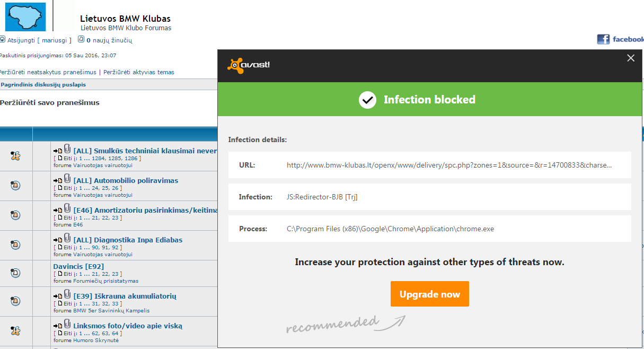Click the Upgrade now button
The height and width of the screenshot is (349, 644).
tap(429, 294)
